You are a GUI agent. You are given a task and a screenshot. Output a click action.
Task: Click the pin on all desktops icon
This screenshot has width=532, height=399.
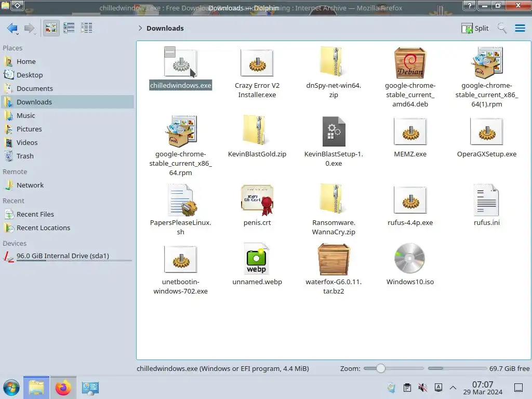18,5
